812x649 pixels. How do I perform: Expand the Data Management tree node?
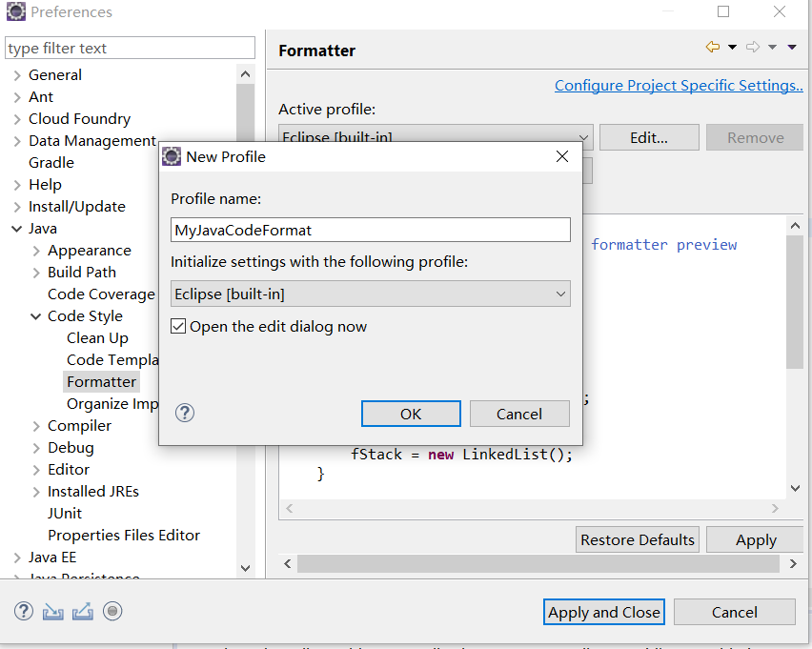coord(17,141)
